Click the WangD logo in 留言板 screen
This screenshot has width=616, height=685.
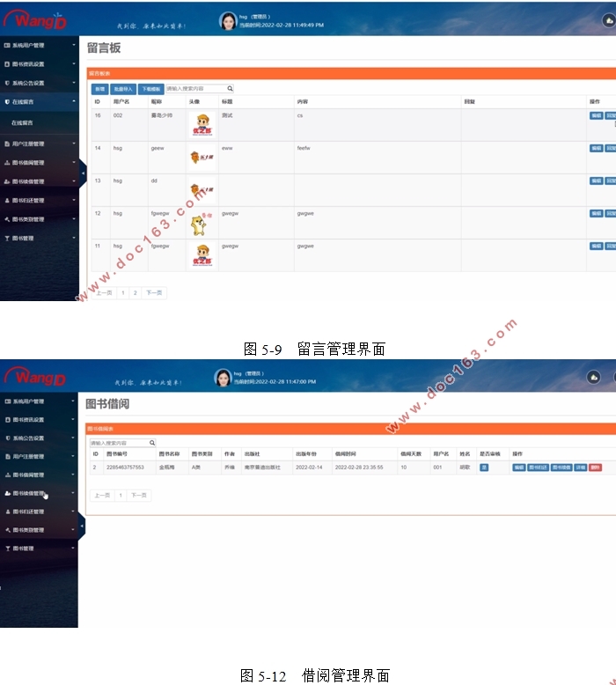35,19
